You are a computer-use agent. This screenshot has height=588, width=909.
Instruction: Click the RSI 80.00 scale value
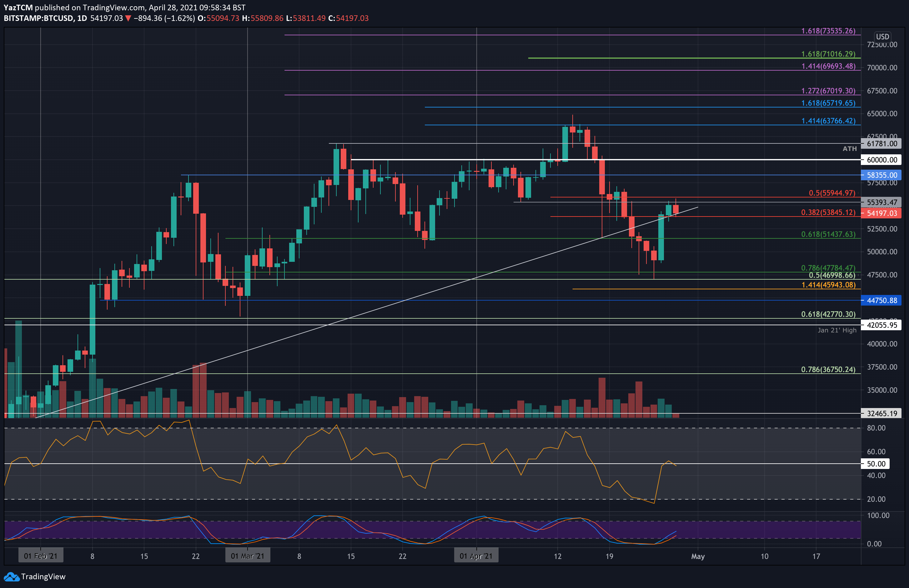coord(876,428)
